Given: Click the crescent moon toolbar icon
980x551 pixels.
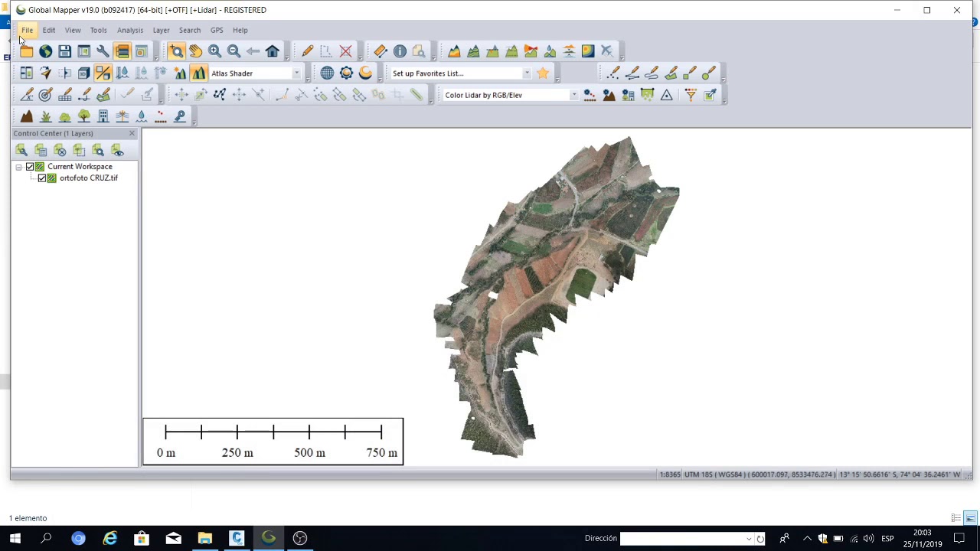Looking at the screenshot, I should tap(365, 73).
